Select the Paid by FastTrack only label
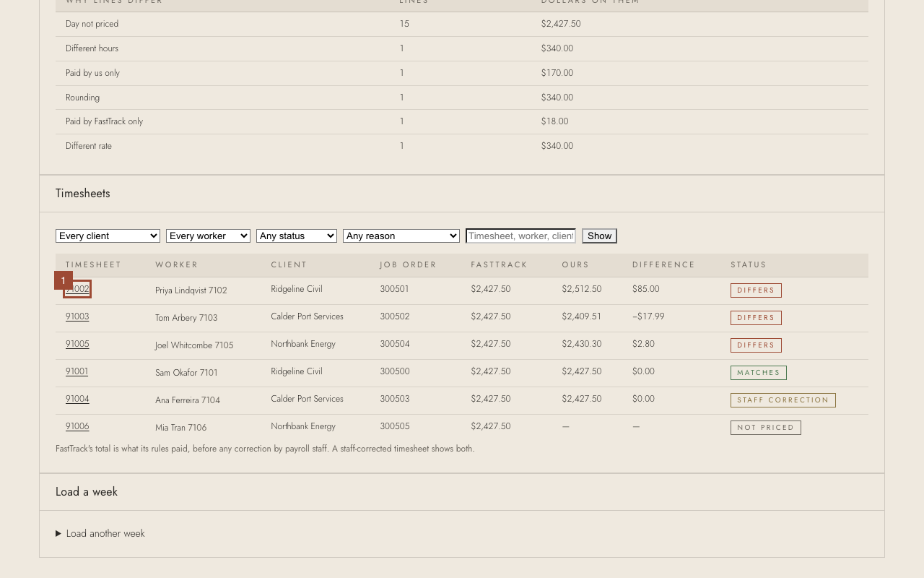This screenshot has width=924, height=578. point(104,121)
